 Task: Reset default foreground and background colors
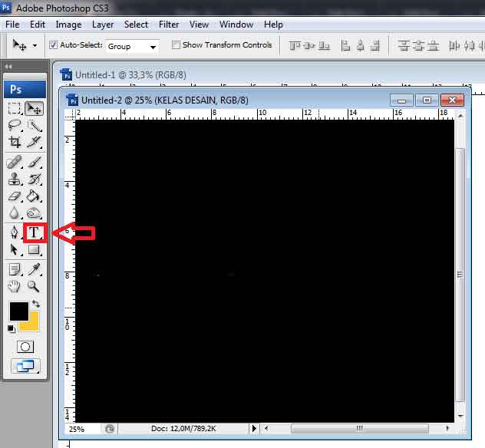click(12, 328)
